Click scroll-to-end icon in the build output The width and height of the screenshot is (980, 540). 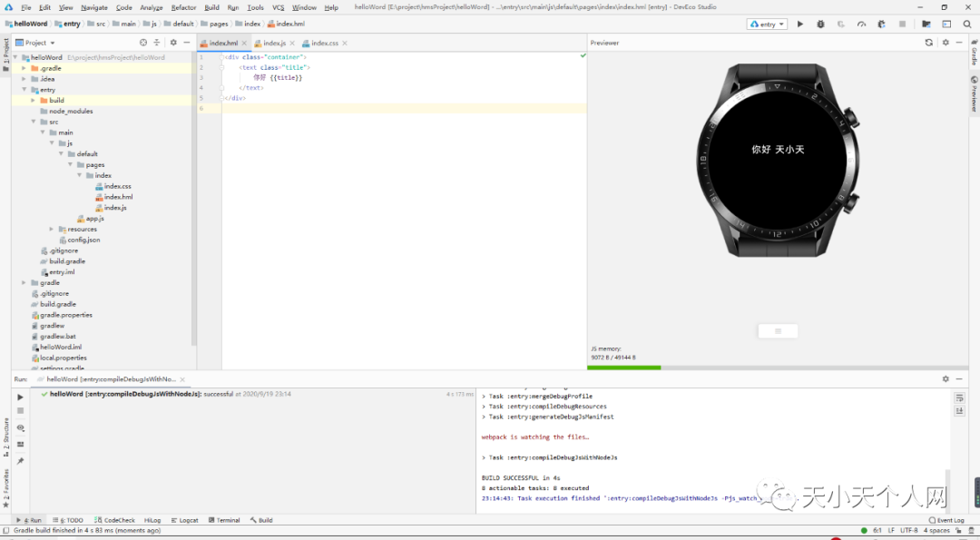[959, 410]
